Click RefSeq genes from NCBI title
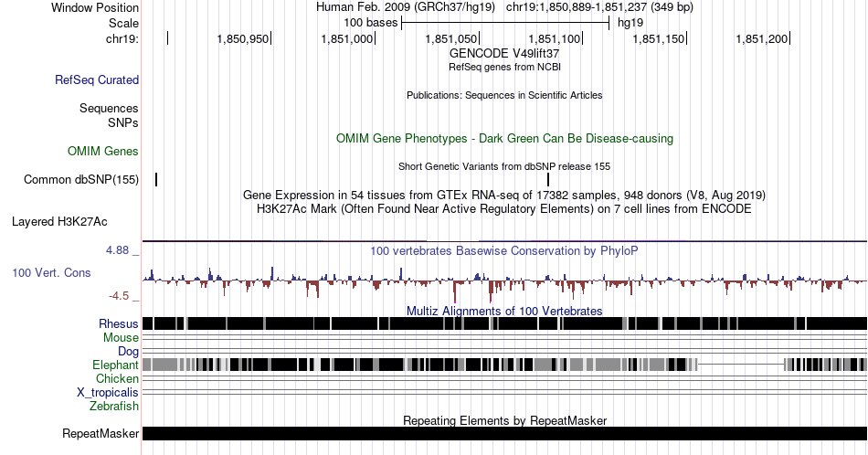This screenshot has width=868, height=455. pos(504,67)
